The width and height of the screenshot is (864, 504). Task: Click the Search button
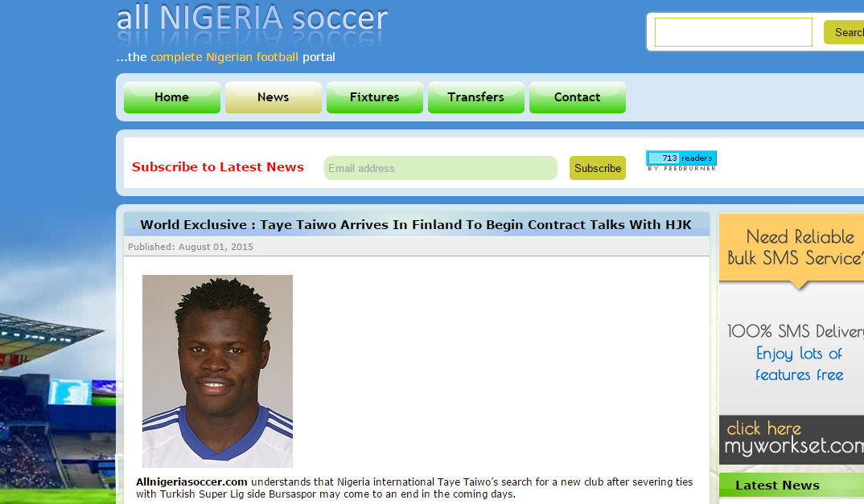[844, 32]
